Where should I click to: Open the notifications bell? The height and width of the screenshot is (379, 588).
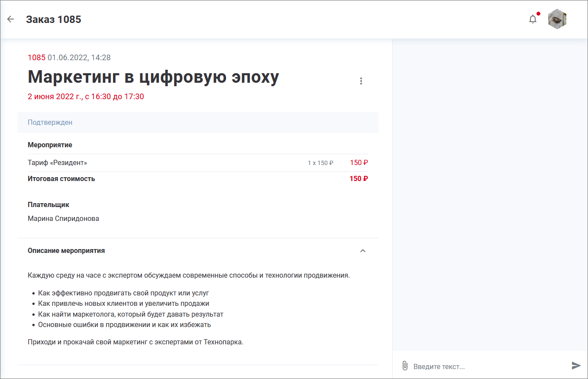point(533,19)
